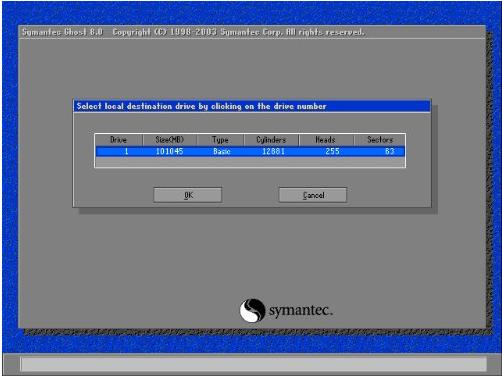Click the Sectors column header
This screenshot has height=376, width=502.
(x=380, y=140)
